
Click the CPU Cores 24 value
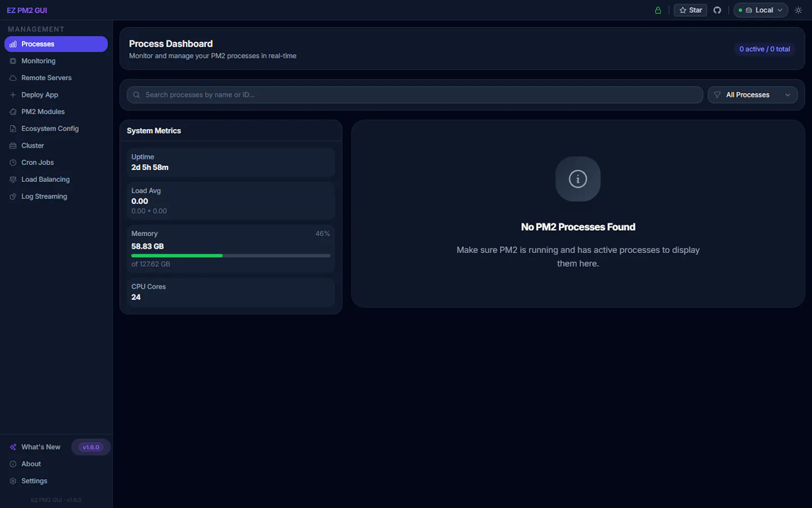[136, 297]
